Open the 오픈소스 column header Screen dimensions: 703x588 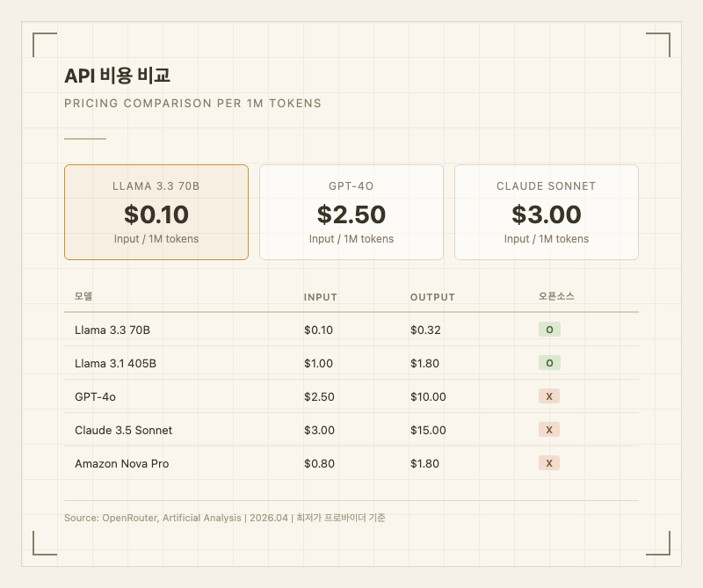(x=558, y=295)
